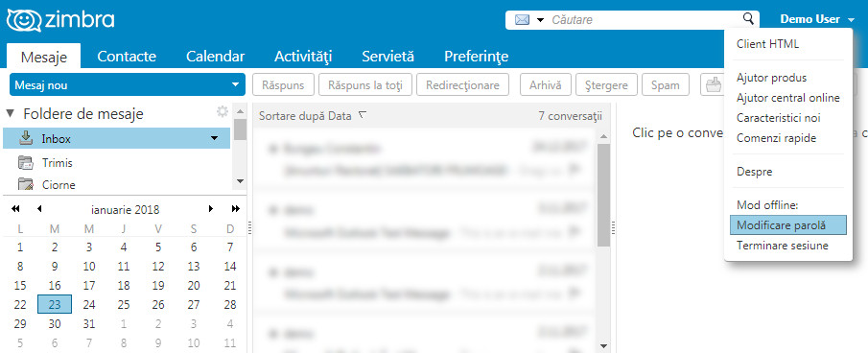Expand the first conversation in list
Viewport: 868px width, 353px height.
coord(273,149)
